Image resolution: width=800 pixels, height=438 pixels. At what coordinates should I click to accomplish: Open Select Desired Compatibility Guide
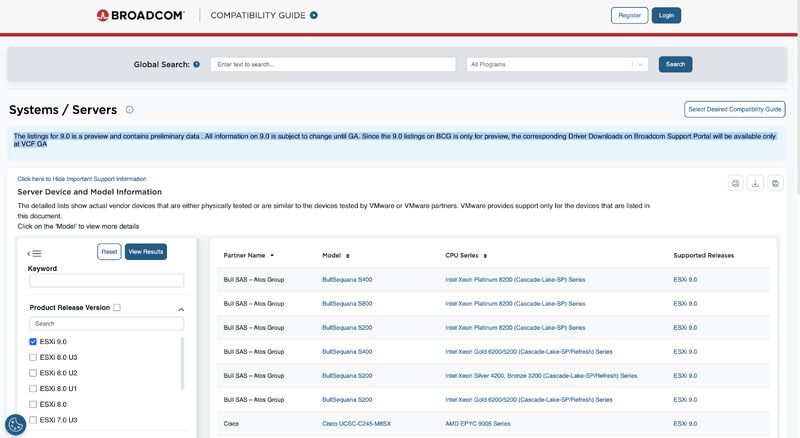pyautogui.click(x=735, y=110)
